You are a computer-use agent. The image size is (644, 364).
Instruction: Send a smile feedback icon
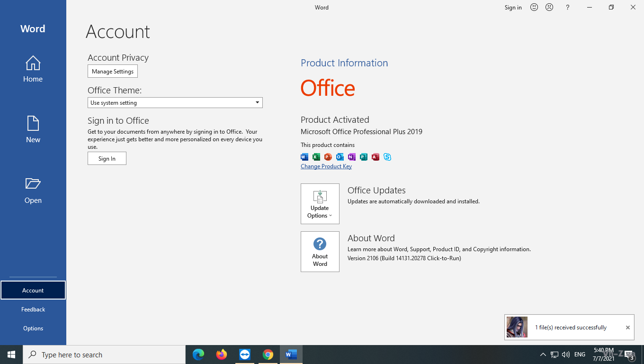coord(534,7)
